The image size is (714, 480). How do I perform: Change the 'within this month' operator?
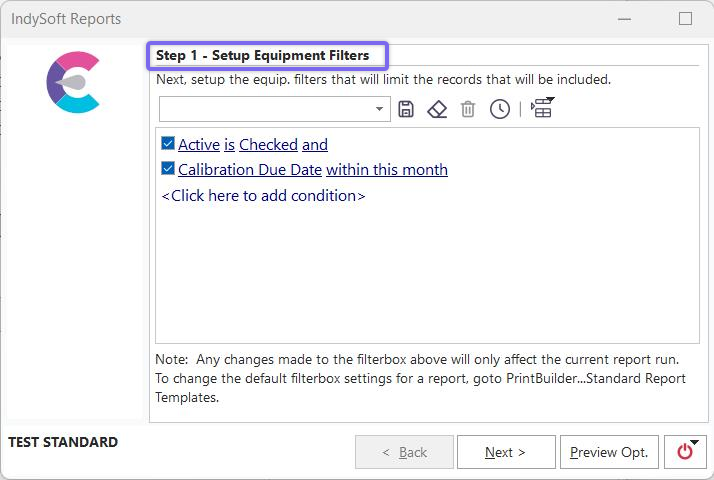click(x=387, y=170)
